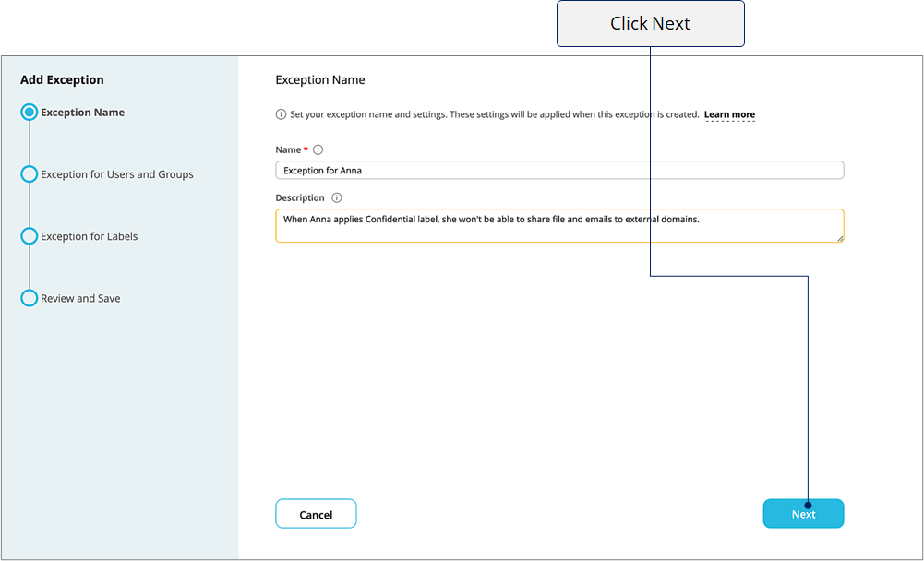Click Next to continue
The height and width of the screenshot is (561, 924).
803,514
